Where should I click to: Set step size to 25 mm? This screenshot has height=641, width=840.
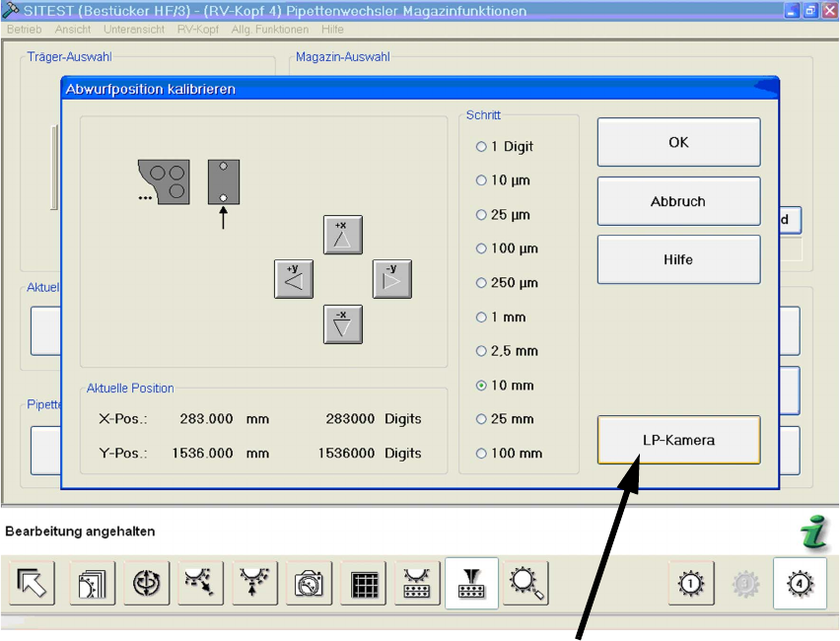482,419
